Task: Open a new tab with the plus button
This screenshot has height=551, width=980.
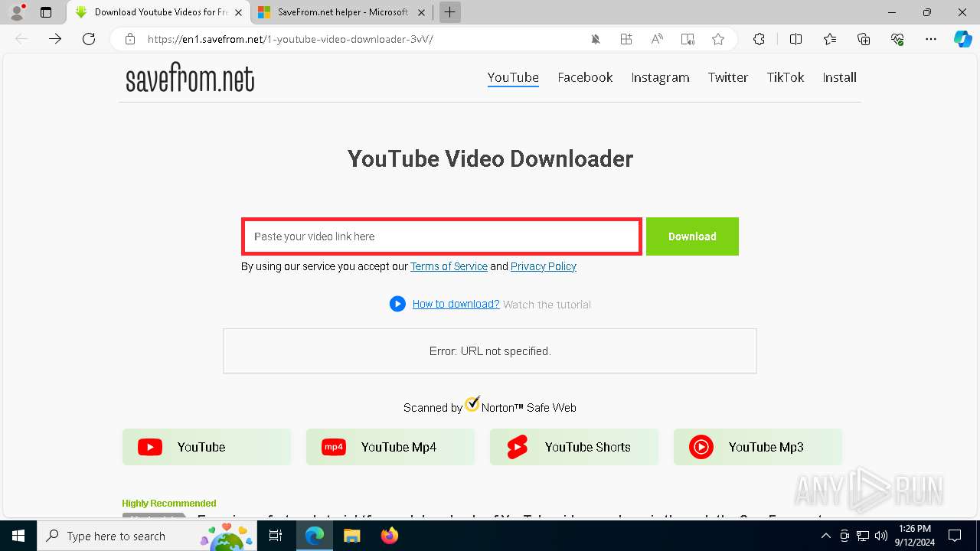Action: pyautogui.click(x=450, y=12)
